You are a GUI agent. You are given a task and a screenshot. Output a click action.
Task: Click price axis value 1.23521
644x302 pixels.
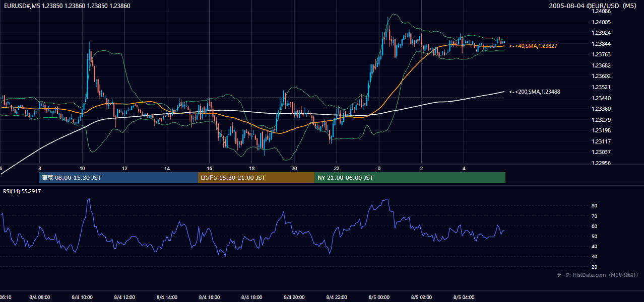pyautogui.click(x=601, y=87)
